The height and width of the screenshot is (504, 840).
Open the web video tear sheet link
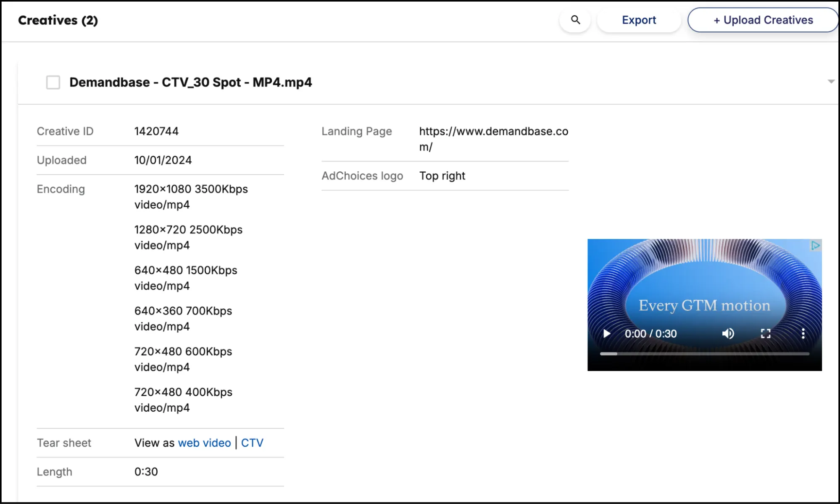click(x=204, y=443)
